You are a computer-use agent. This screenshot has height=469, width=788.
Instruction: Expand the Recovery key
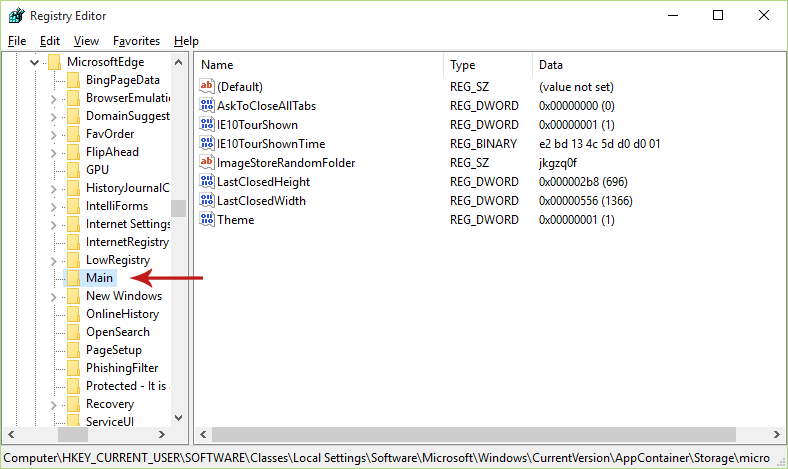pyautogui.click(x=53, y=405)
